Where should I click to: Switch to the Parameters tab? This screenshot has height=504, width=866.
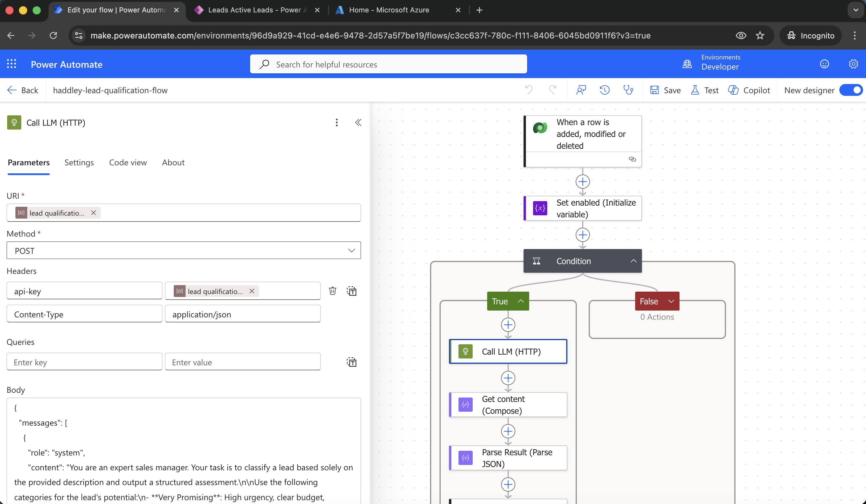tap(28, 162)
